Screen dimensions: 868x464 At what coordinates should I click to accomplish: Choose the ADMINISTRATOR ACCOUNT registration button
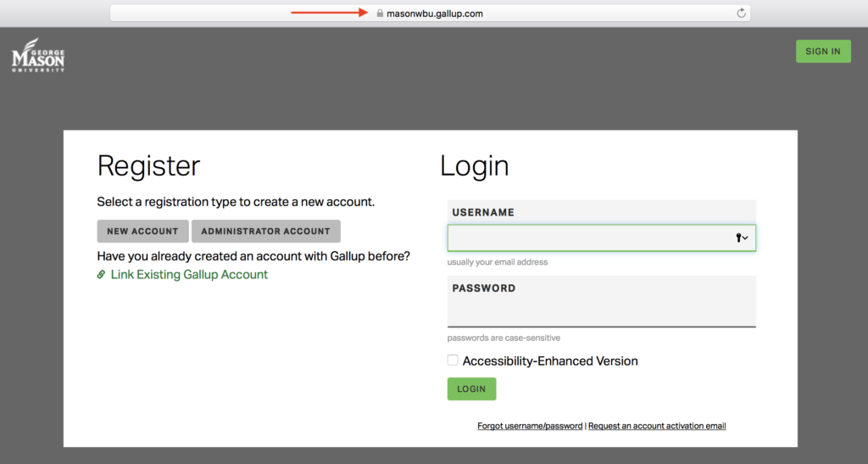click(x=265, y=232)
